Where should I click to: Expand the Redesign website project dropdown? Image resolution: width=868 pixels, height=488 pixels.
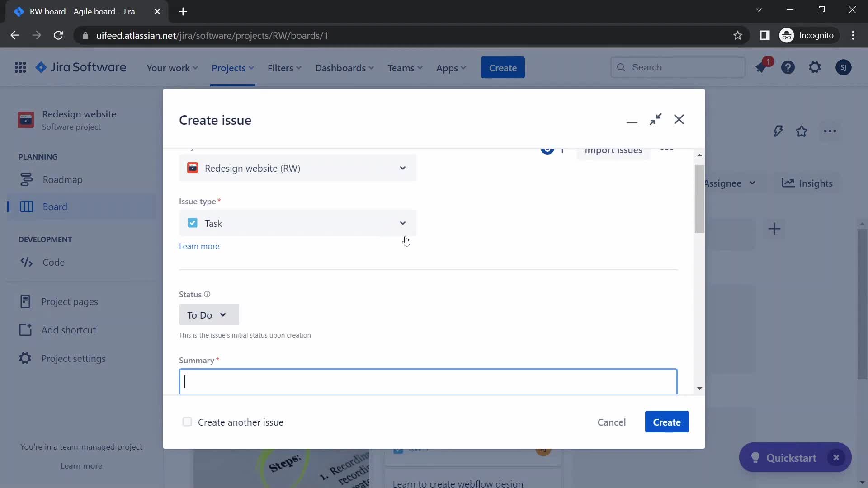tap(402, 168)
